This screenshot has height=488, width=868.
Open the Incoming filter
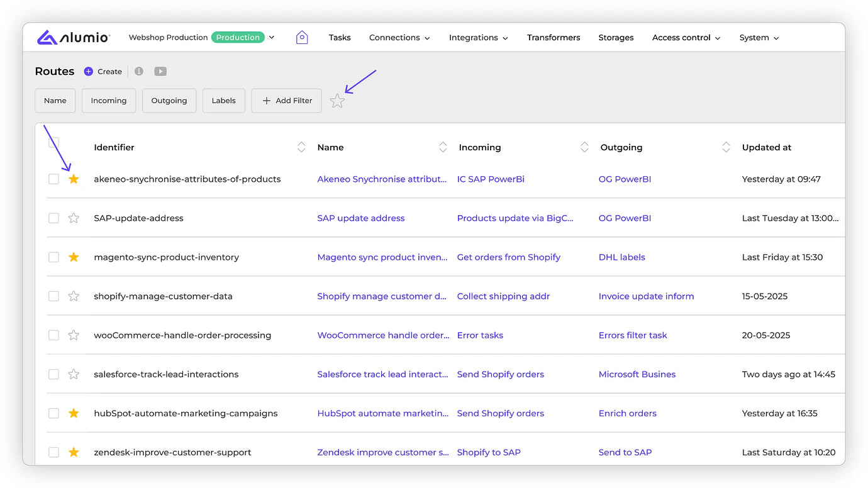[x=109, y=101]
